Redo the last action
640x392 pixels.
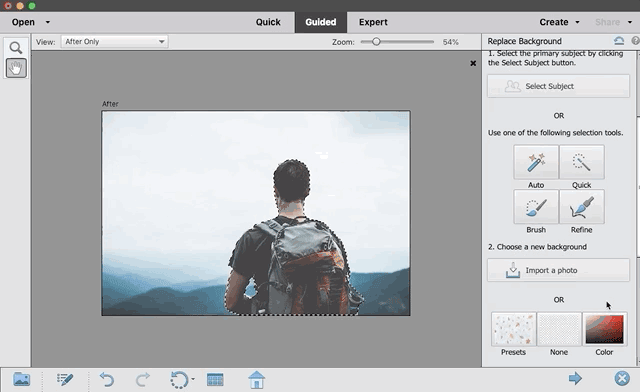(x=142, y=379)
